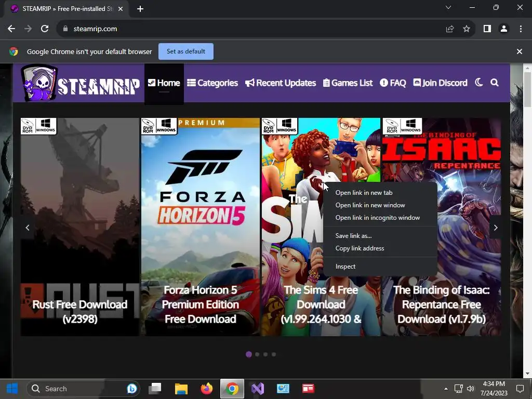Toggle dark mode moon icon
The height and width of the screenshot is (399, 532).
(478, 83)
